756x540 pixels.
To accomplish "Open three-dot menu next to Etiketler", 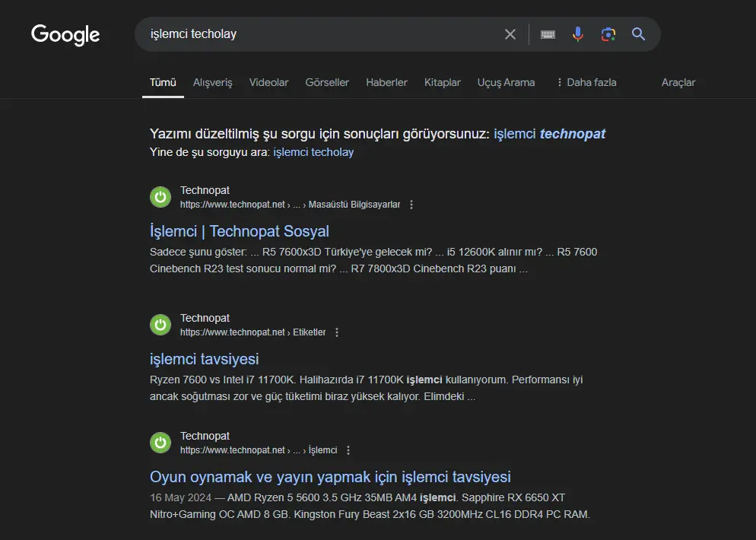I will click(x=337, y=332).
